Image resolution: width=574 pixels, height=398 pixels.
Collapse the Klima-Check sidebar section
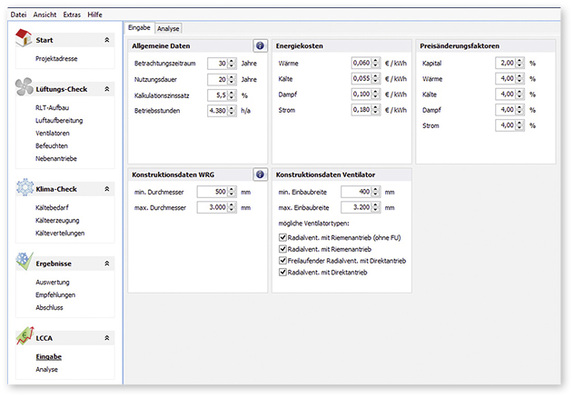[x=107, y=189]
